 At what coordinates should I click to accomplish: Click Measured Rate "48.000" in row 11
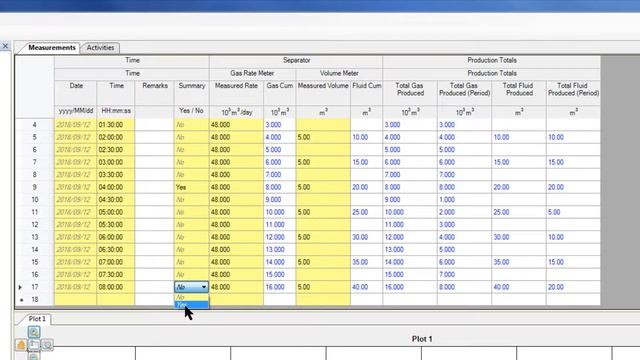[236, 212]
